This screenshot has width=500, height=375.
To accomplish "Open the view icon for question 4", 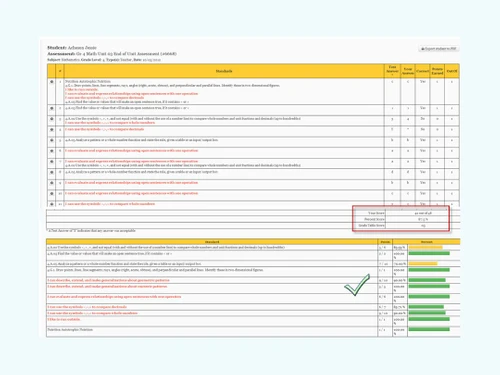I will click(52, 130).
